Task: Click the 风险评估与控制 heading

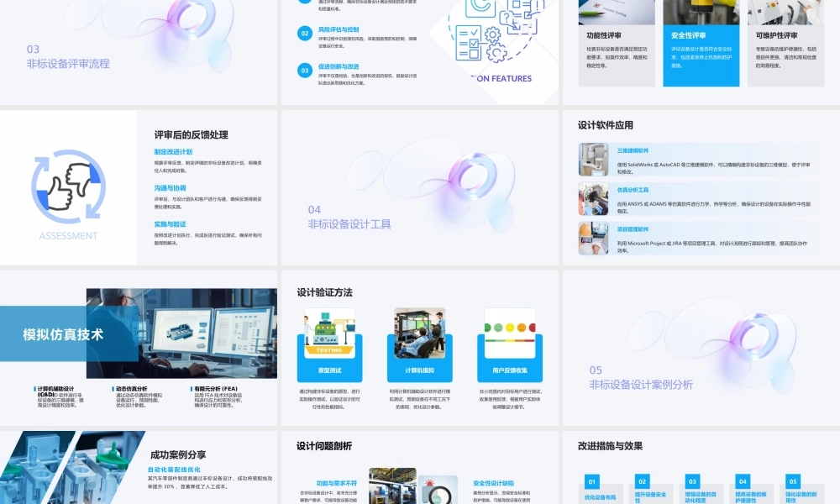Action: click(x=339, y=30)
